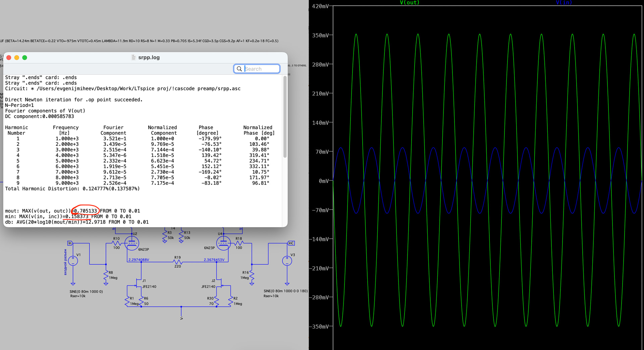
Task: Click the V(out) trace label
Action: [409, 3]
